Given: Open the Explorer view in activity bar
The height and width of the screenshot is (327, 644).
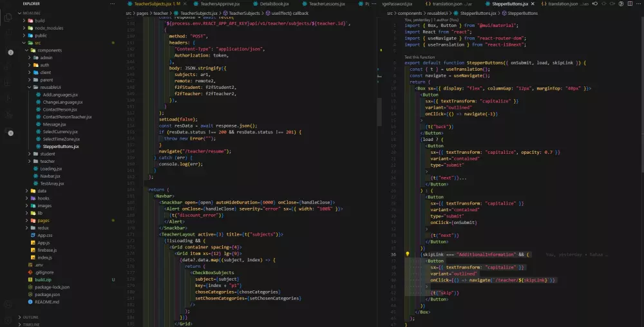Looking at the screenshot, I should click(x=8, y=17).
